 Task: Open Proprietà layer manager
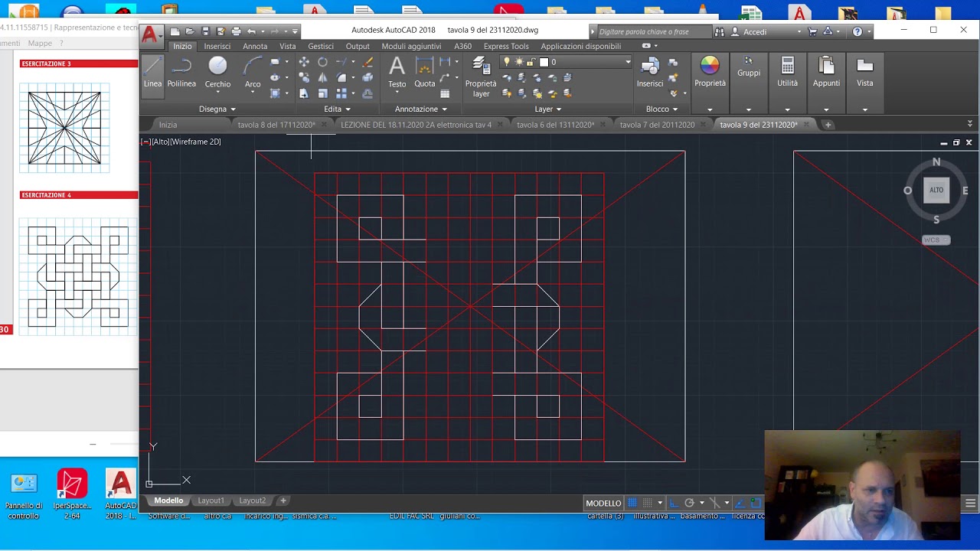click(481, 77)
